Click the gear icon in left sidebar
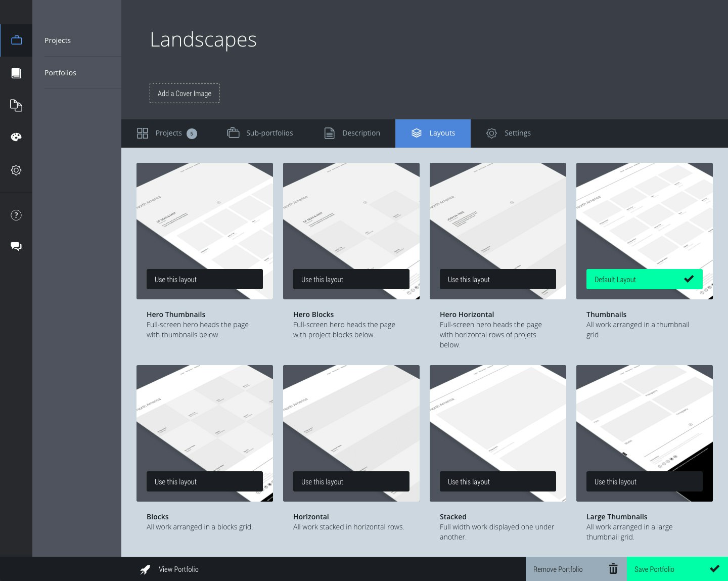This screenshot has height=581, width=728. [x=16, y=170]
